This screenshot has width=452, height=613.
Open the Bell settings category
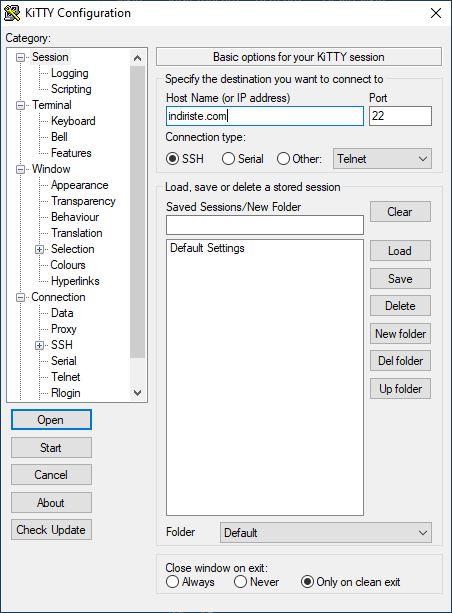[x=59, y=137]
